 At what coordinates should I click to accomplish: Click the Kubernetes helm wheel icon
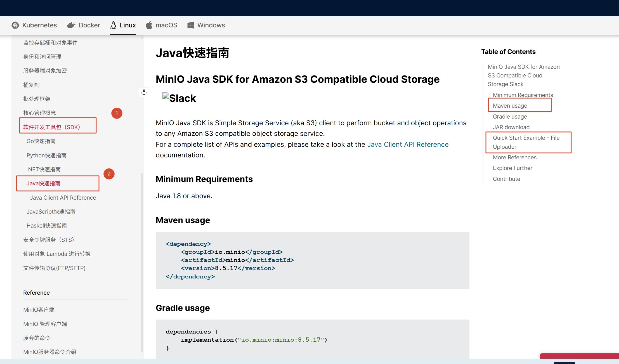click(x=15, y=25)
